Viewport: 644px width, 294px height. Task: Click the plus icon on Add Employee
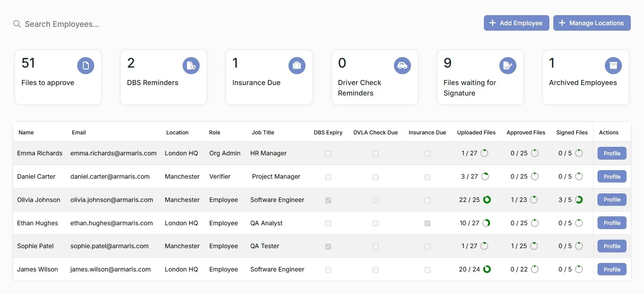pyautogui.click(x=492, y=23)
